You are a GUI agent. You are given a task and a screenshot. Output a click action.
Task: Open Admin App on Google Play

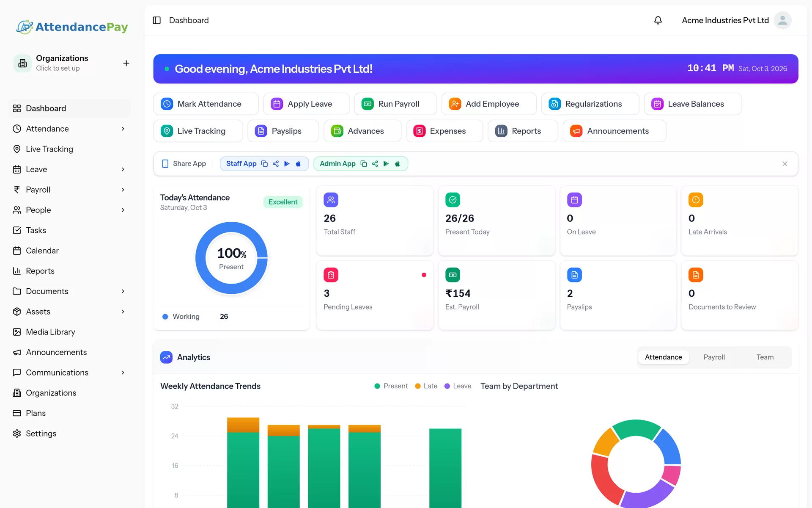(386, 164)
